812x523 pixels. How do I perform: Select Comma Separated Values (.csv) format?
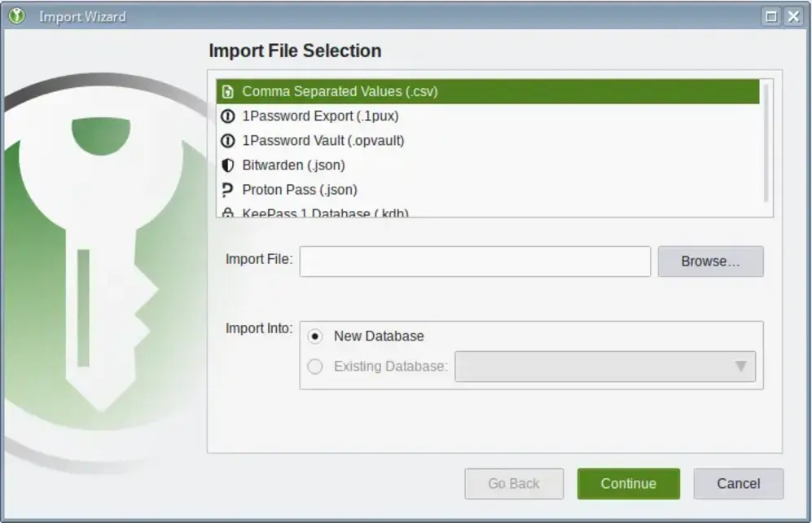click(x=488, y=92)
